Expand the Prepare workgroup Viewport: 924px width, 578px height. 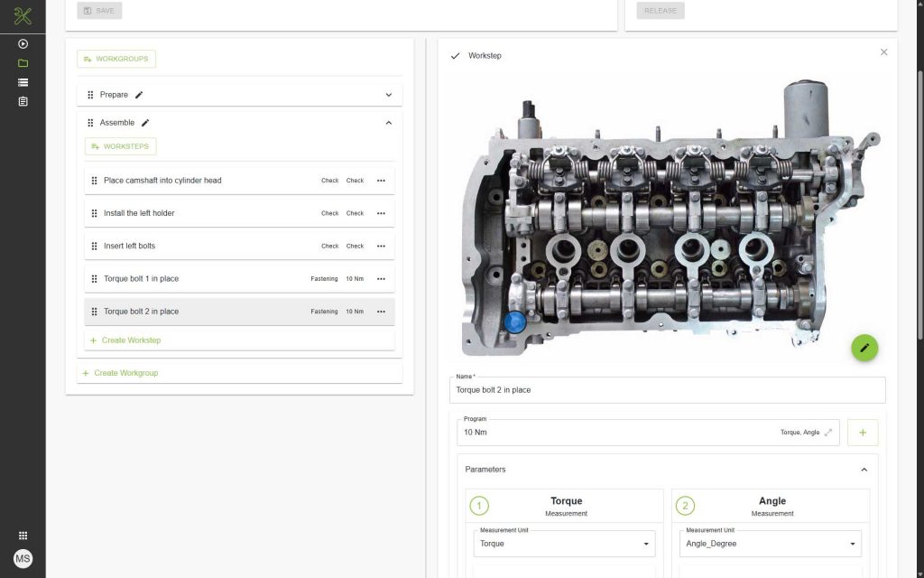(389, 95)
